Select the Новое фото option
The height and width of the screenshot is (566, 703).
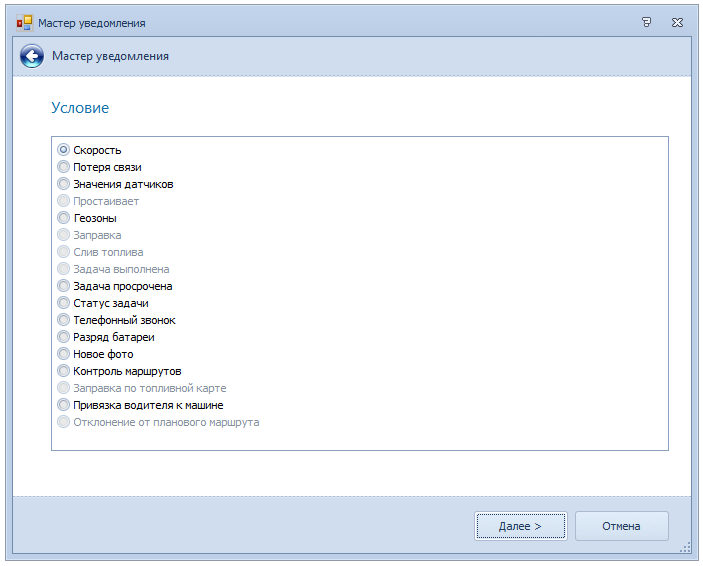(x=64, y=354)
